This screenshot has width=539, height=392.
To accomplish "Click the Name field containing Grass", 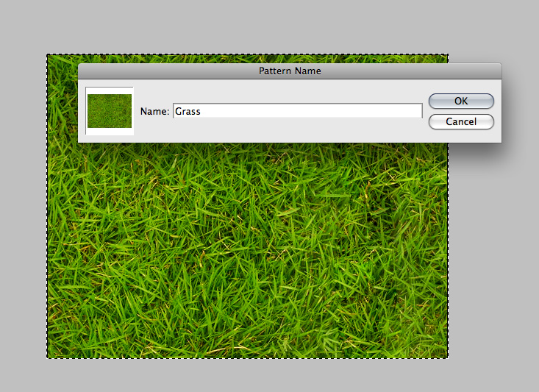I will click(298, 111).
